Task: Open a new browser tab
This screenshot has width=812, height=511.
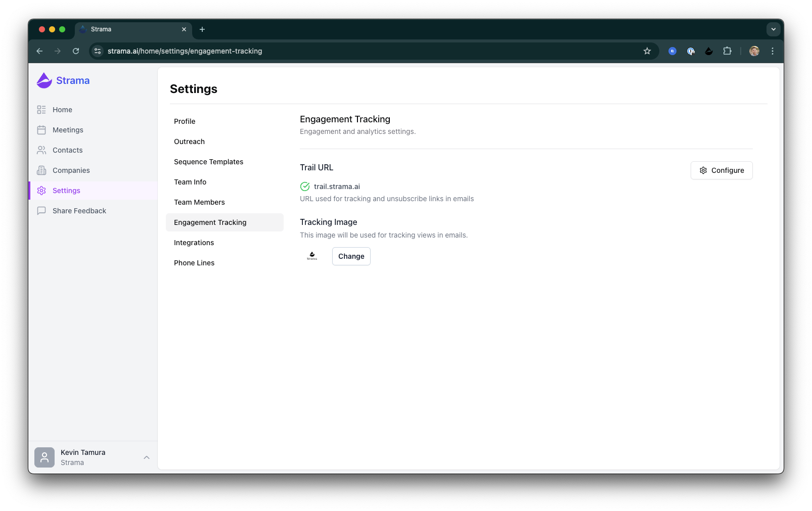Action: (202, 29)
